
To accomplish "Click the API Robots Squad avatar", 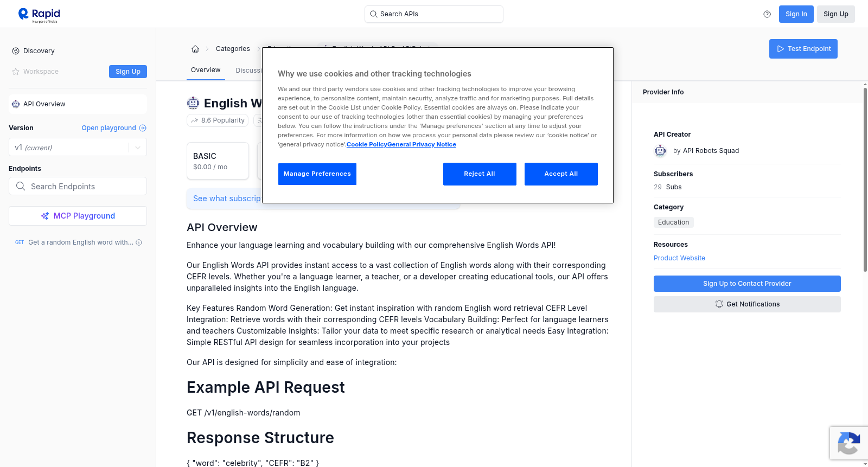I will pos(660,151).
